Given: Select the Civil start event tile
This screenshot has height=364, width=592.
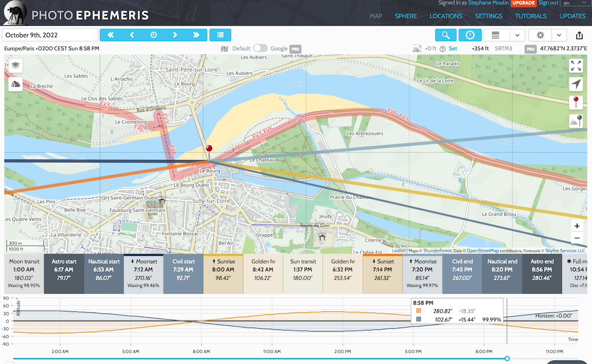Looking at the screenshot, I should pyautogui.click(x=183, y=274).
